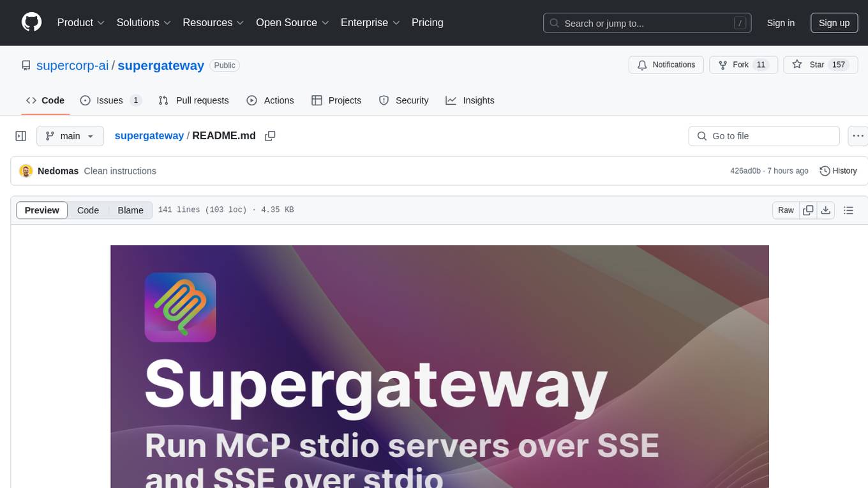Expand the Enterprise menu

click(x=370, y=22)
